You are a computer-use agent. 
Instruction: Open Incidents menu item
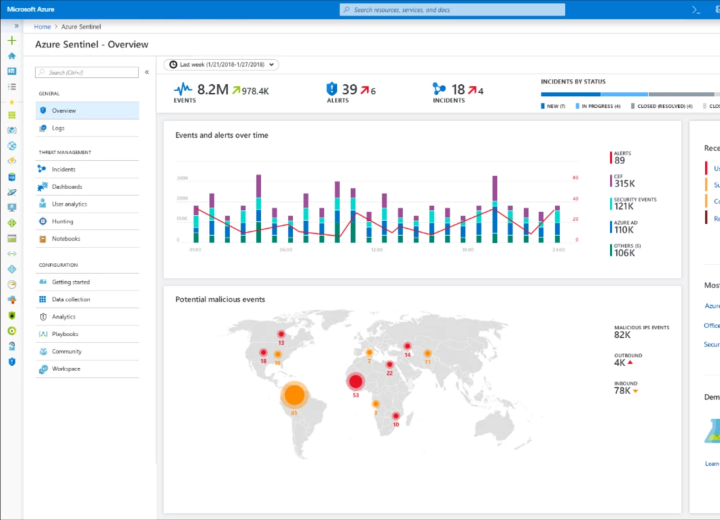(87, 169)
